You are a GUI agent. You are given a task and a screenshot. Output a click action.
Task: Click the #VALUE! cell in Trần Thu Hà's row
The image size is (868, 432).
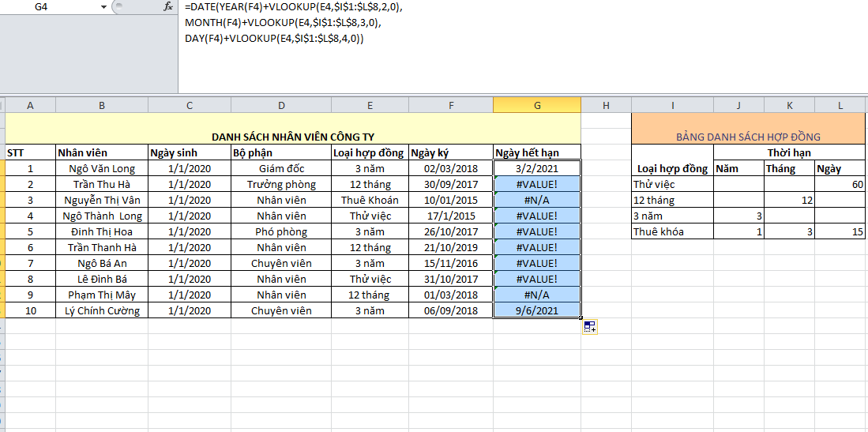coord(537,185)
